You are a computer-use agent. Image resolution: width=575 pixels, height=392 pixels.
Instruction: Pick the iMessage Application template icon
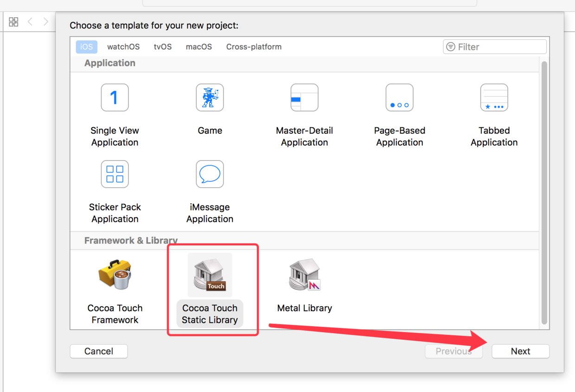[x=210, y=174]
